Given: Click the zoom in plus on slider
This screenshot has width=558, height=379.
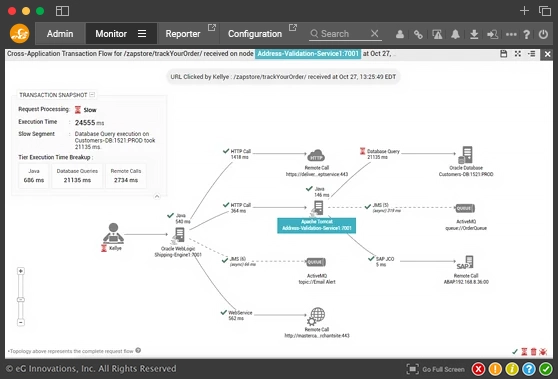Looking at the screenshot, I should pos(21,271).
